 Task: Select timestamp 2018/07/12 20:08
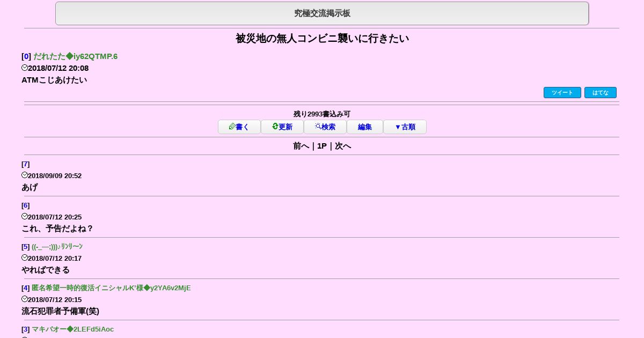58,68
